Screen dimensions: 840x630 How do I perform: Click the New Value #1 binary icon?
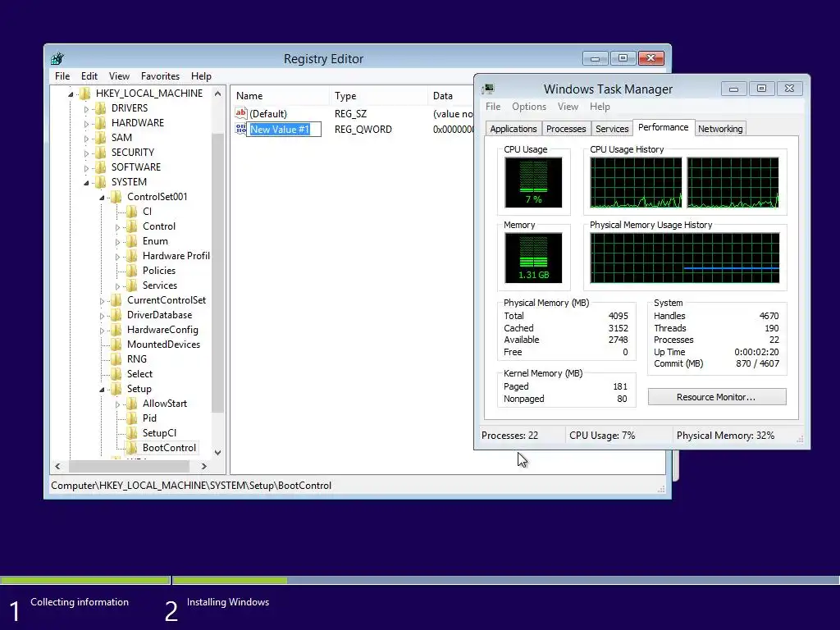(x=241, y=129)
